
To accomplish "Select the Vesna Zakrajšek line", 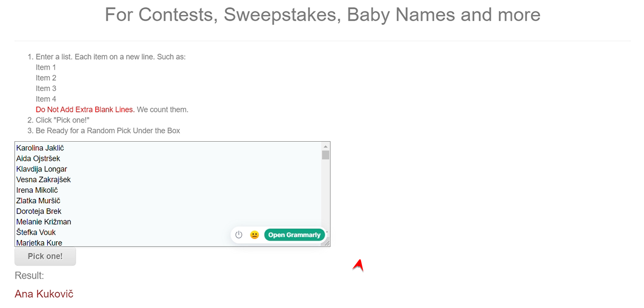I will tap(43, 180).
